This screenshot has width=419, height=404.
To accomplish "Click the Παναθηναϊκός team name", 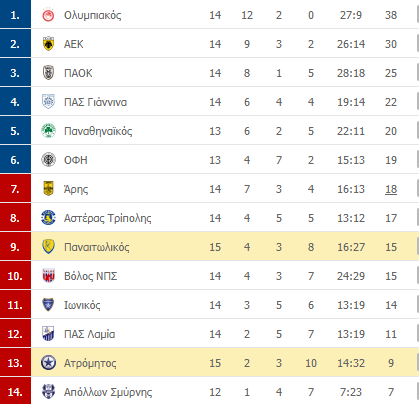I will point(98,131).
